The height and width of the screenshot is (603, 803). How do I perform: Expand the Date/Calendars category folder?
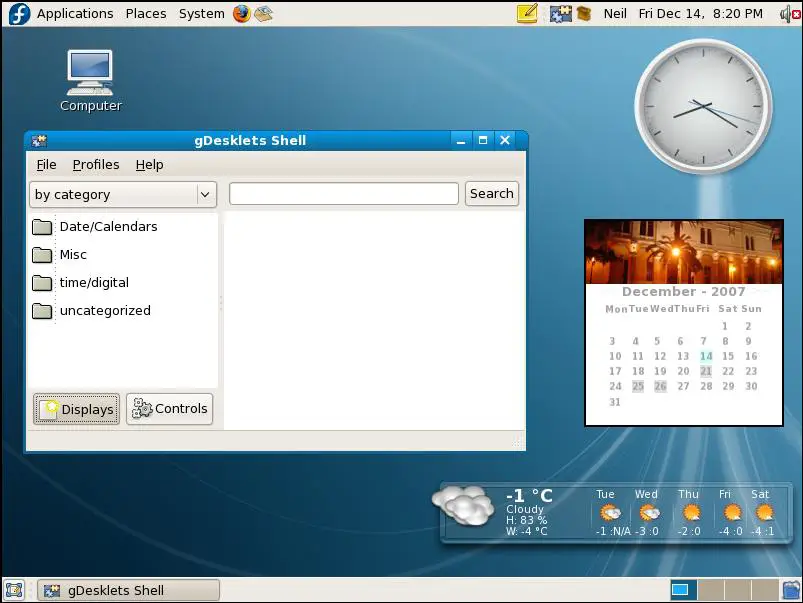click(108, 227)
